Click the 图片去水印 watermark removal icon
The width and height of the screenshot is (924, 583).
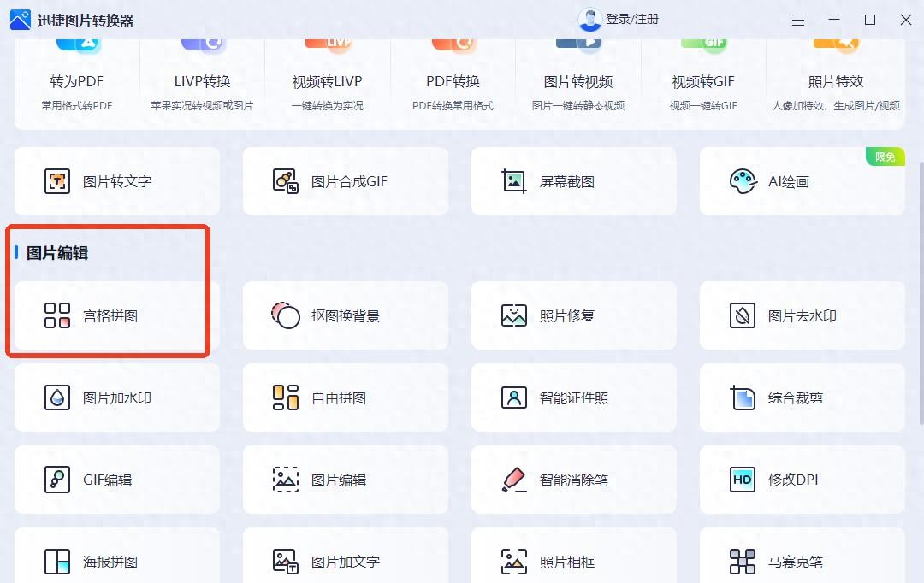point(742,315)
